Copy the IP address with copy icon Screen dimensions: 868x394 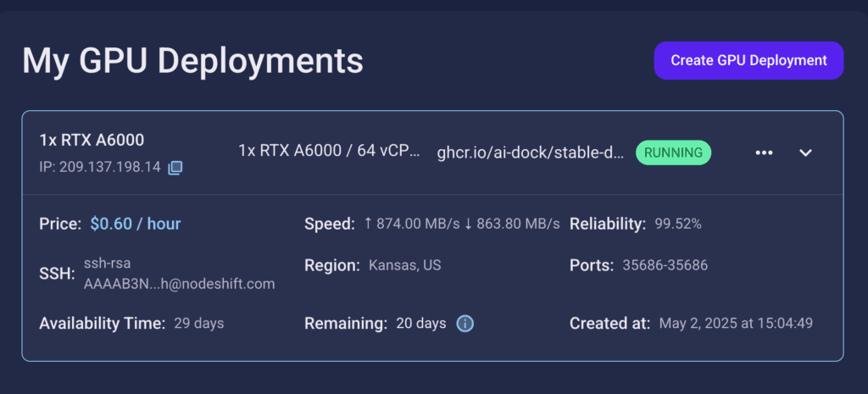tap(175, 167)
